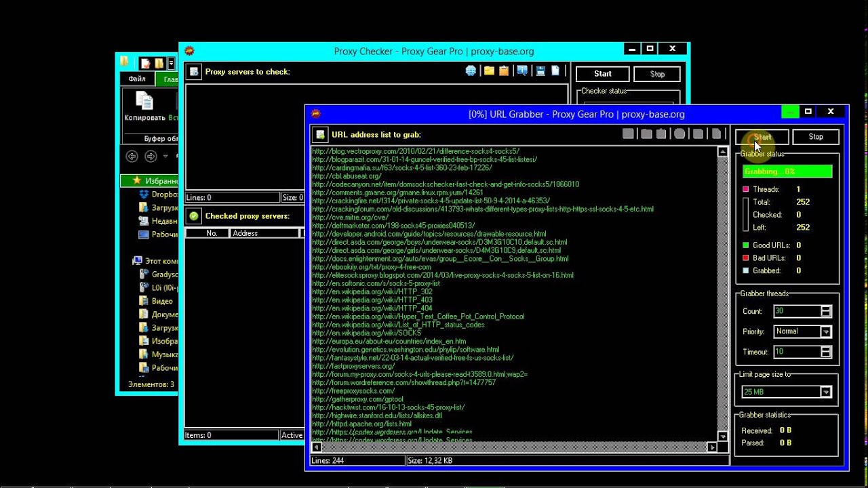The height and width of the screenshot is (488, 868).
Task: Click the green 'Grabbing...0%' progress bar
Action: tap(787, 171)
